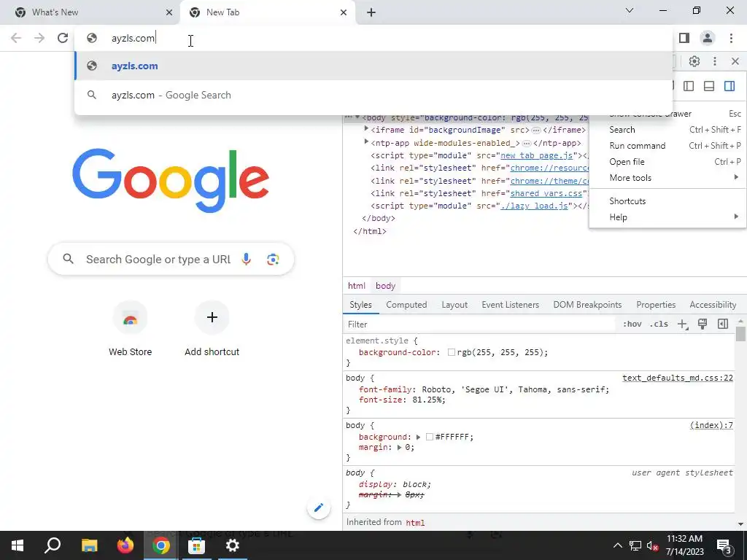This screenshot has height=560, width=747.
Task: Close the New Tab tab
Action: click(344, 12)
